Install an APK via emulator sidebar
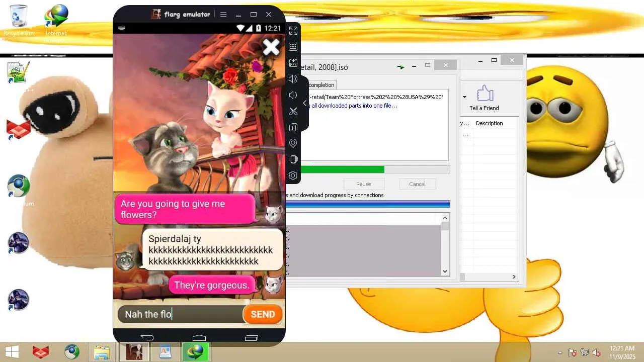Screen dimensions: 644x362 tap(293, 63)
